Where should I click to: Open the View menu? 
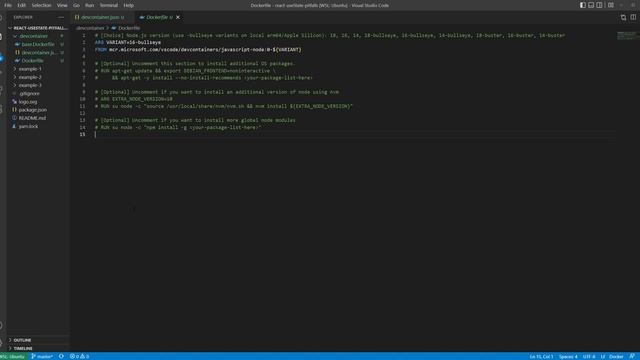[62, 5]
